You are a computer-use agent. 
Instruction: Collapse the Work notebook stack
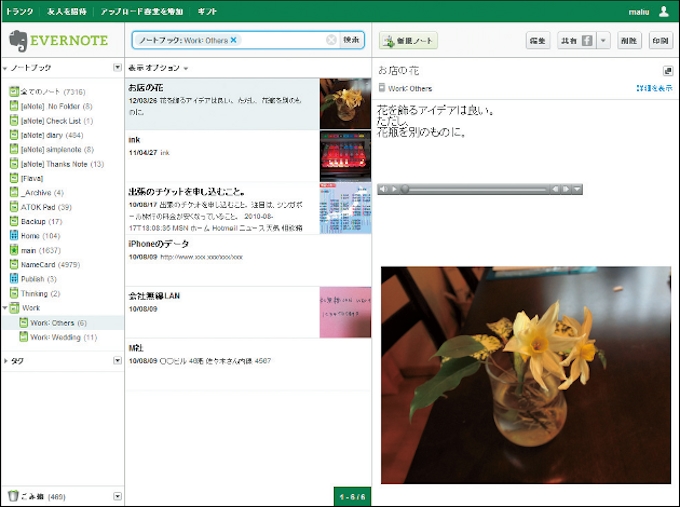pyautogui.click(x=5, y=308)
